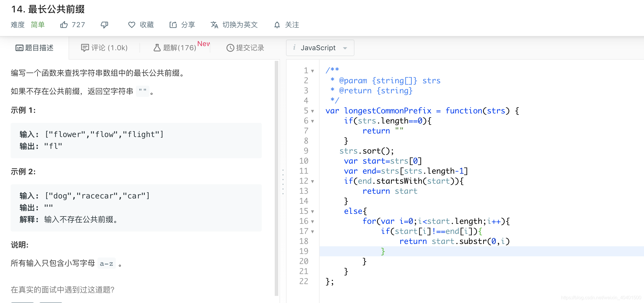Click the 简单 difficulty label

(38, 25)
